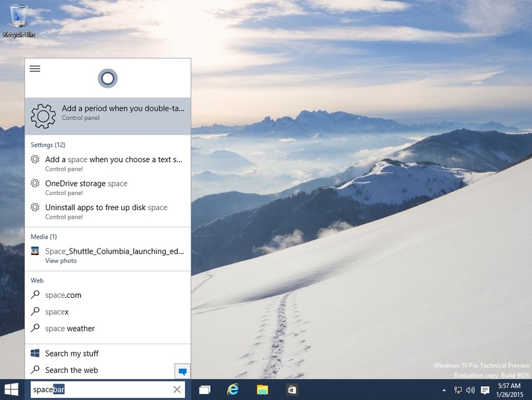The width and height of the screenshot is (532, 400).
Task: Show hidden tray icons arrow
Action: point(444,391)
